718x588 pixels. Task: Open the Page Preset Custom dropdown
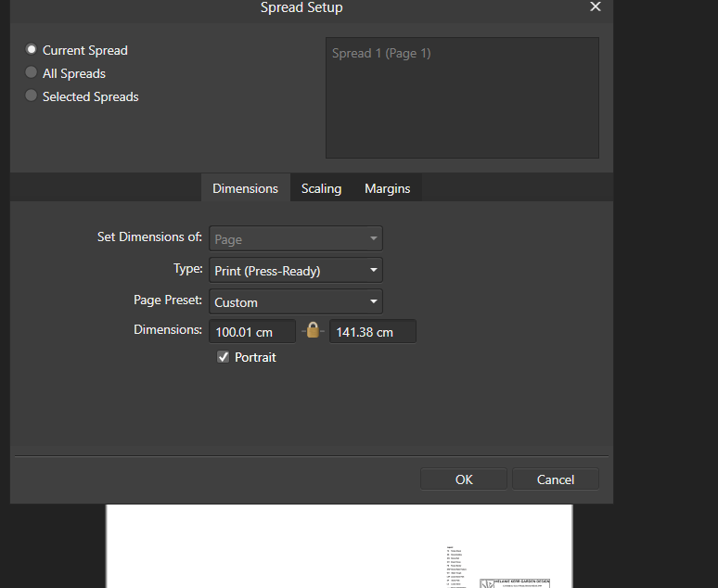tap(296, 301)
